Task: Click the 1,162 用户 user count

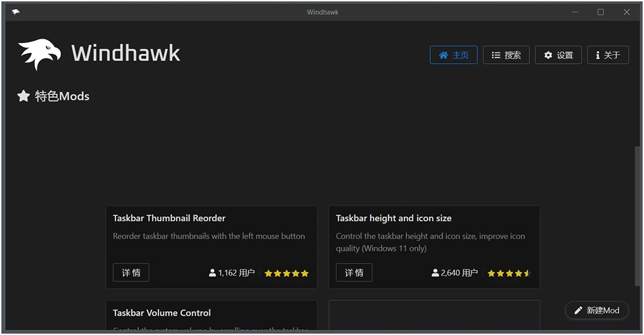Action: (232, 273)
